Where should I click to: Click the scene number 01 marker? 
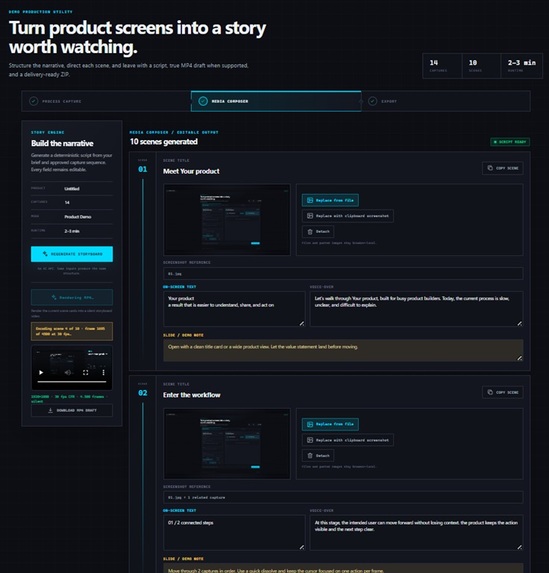tap(143, 169)
